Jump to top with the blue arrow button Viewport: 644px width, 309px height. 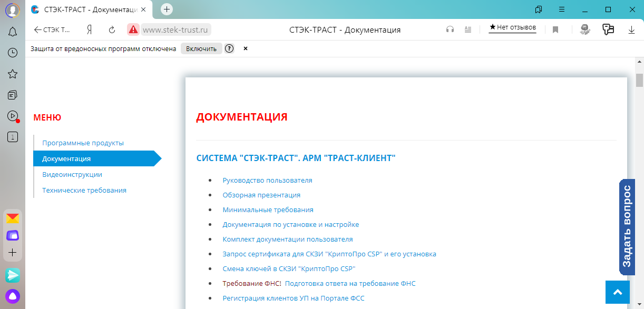tap(618, 292)
